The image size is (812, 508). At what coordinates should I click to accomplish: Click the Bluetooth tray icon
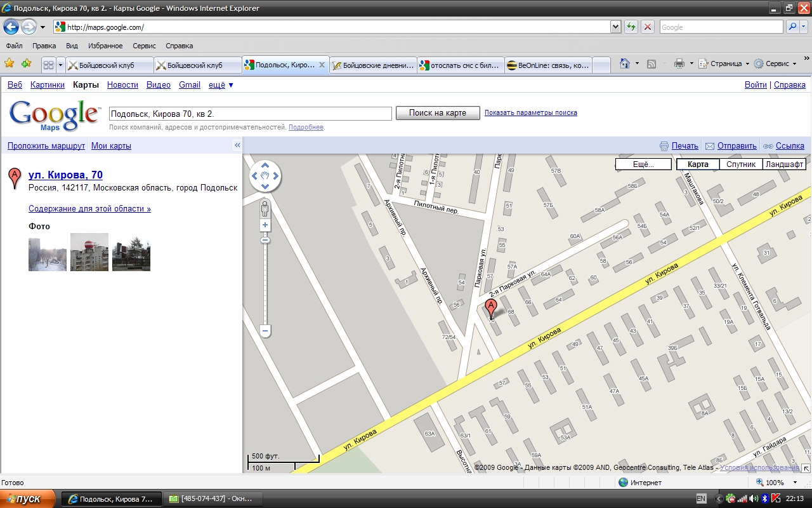(765, 499)
